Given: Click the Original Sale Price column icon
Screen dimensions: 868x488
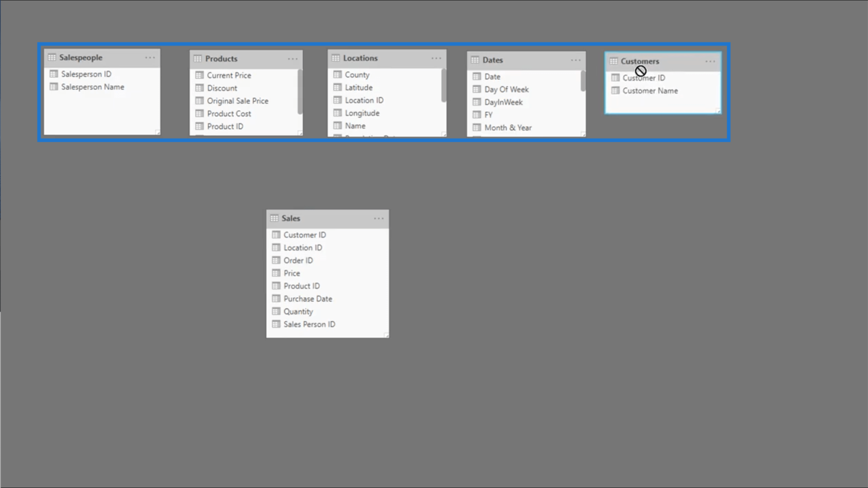Looking at the screenshot, I should pos(199,101).
